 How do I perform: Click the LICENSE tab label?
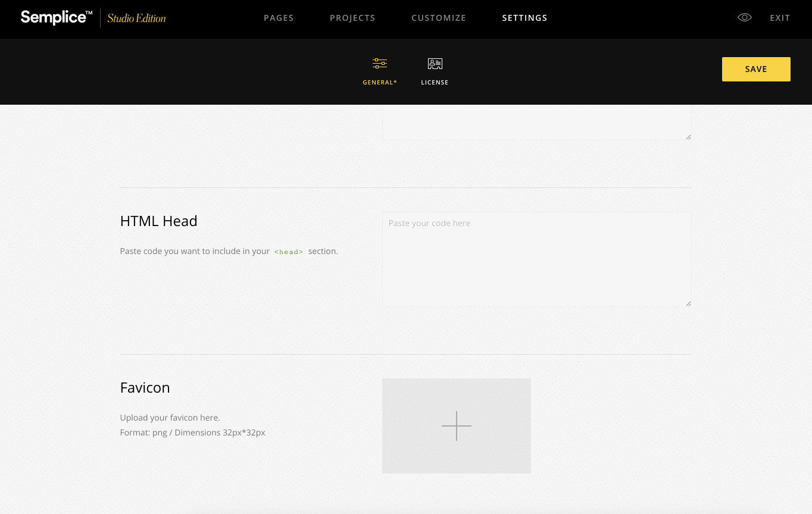[435, 83]
